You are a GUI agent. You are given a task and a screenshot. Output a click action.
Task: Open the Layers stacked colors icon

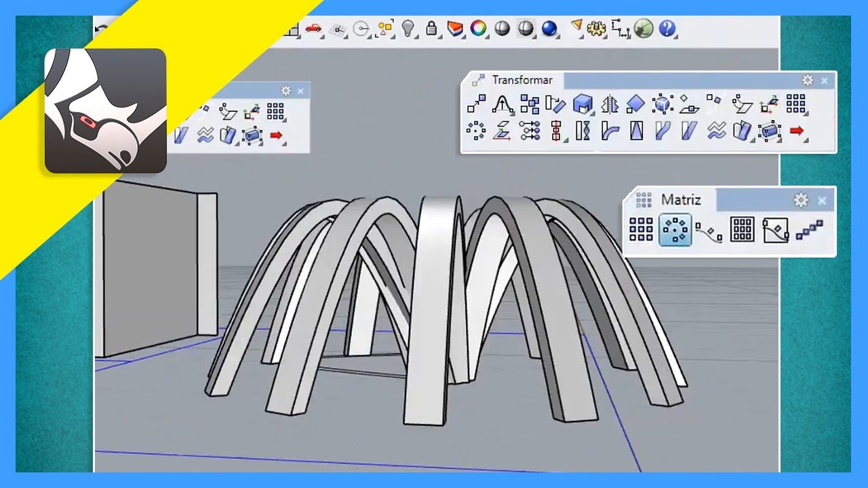[x=454, y=28]
